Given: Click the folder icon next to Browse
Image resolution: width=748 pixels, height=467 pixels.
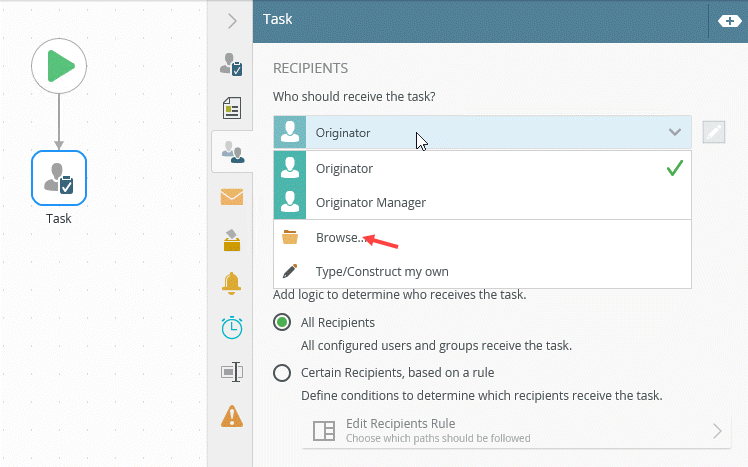Looking at the screenshot, I should 290,237.
